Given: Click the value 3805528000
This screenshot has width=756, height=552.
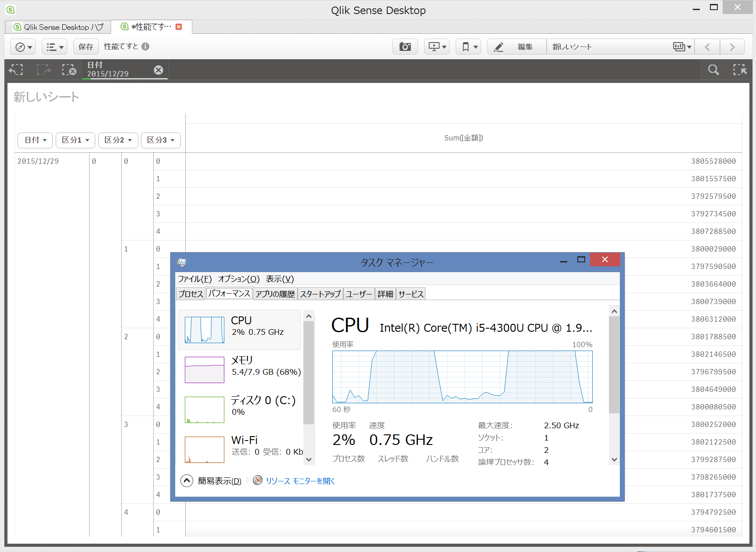Looking at the screenshot, I should [x=713, y=161].
